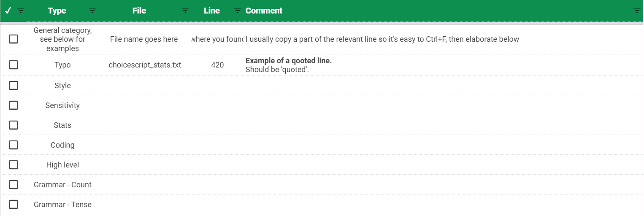Tick the checkbox for the Style row

[x=14, y=85]
